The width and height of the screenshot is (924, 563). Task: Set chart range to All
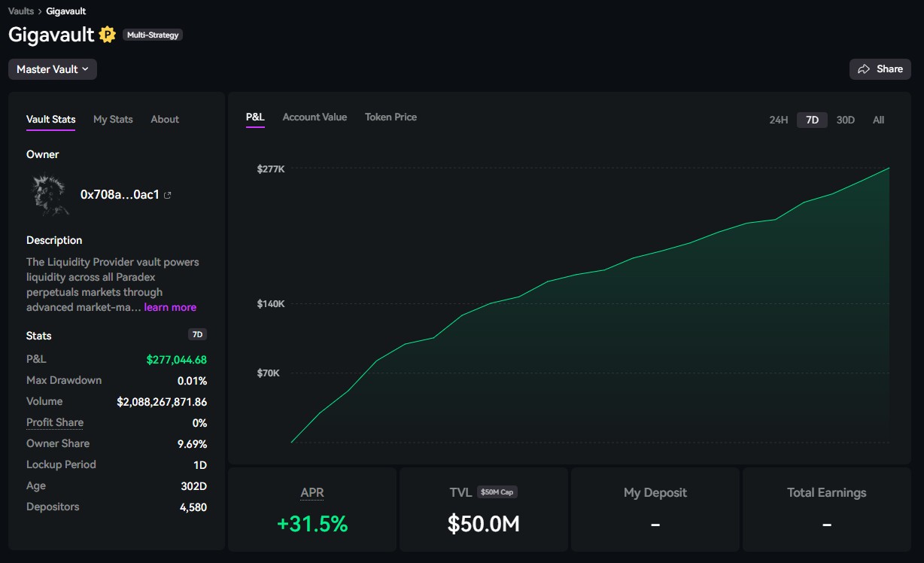coord(878,120)
